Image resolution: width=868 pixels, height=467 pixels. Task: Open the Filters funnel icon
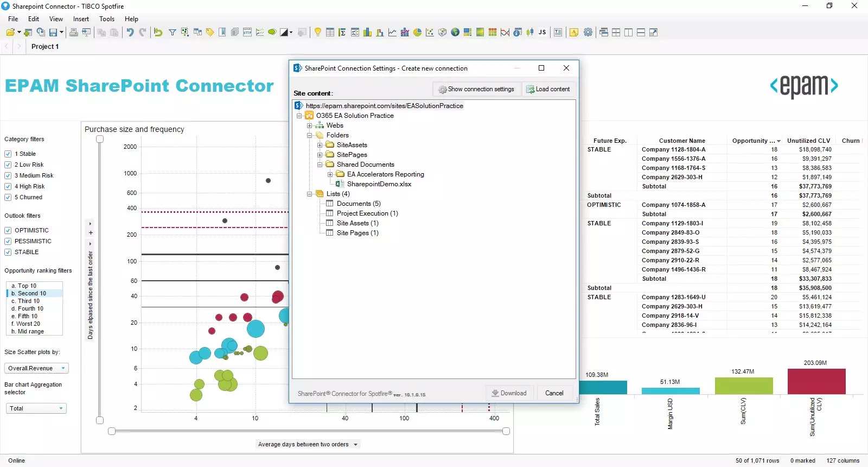click(172, 33)
